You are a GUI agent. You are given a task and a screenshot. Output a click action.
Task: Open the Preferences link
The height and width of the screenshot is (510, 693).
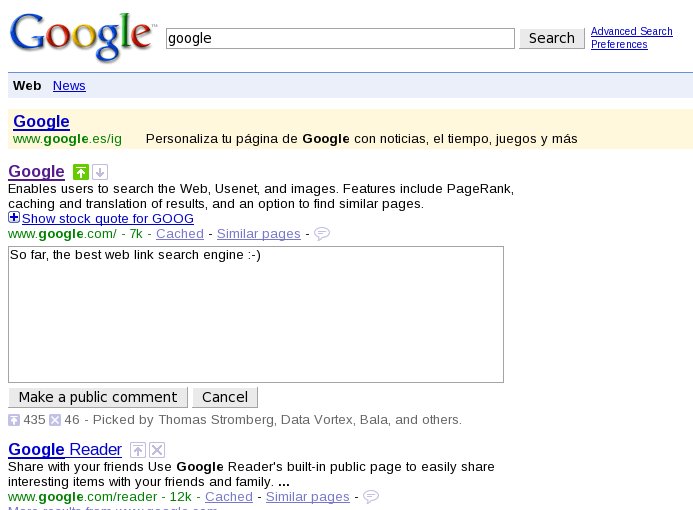click(x=619, y=44)
